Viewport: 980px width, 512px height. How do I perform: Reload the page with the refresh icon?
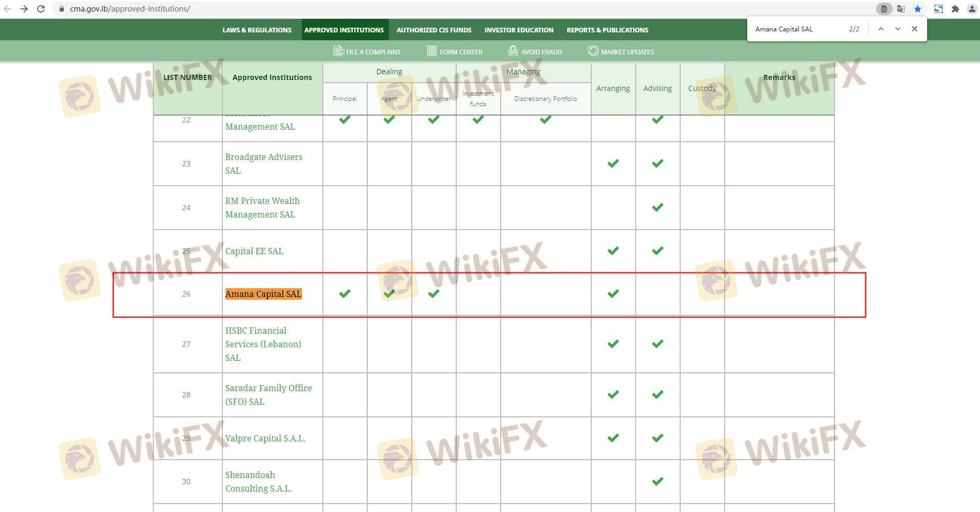pos(41,9)
